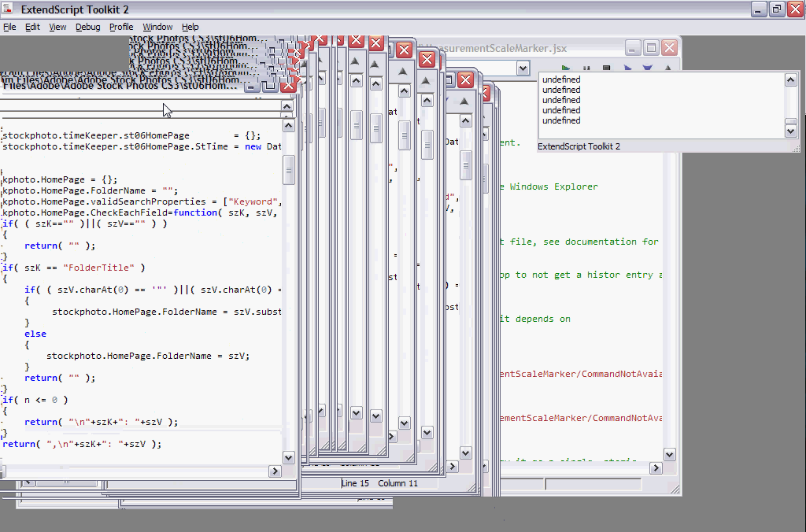Click the 'else' keyword in the code
Screen dimensions: 806x532
[x=35, y=334]
